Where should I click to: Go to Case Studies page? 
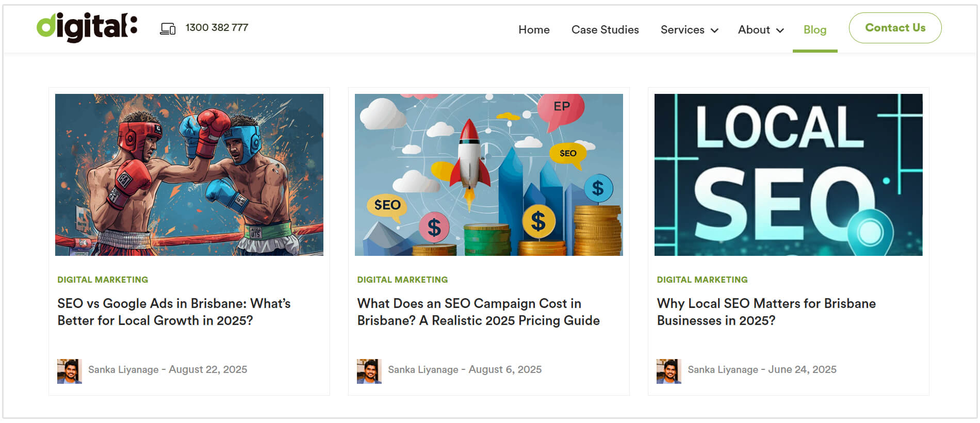click(x=605, y=30)
